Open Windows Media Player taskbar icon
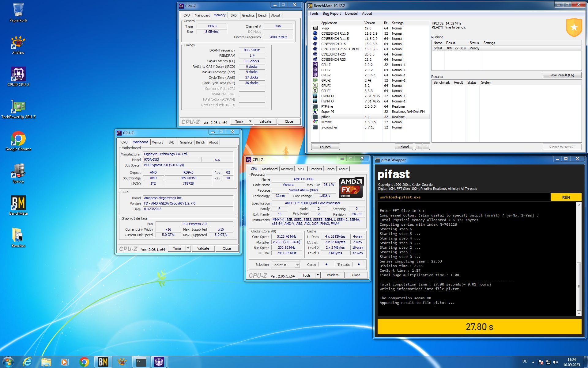 pyautogui.click(x=65, y=362)
